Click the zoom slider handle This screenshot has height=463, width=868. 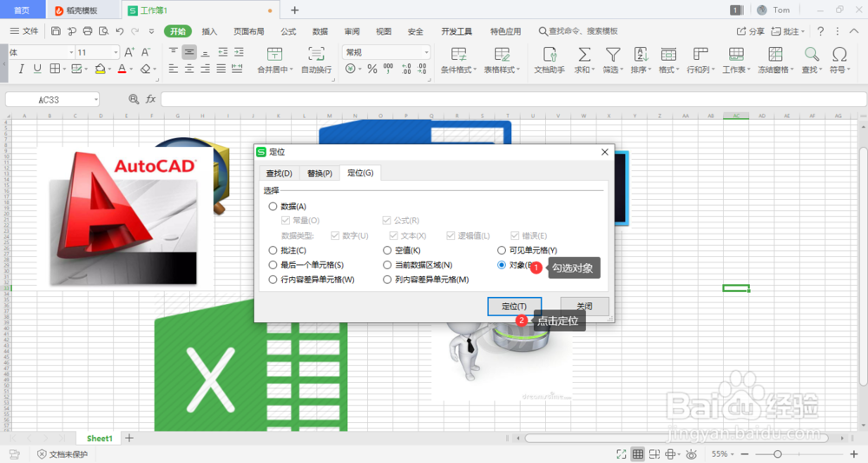click(x=777, y=454)
